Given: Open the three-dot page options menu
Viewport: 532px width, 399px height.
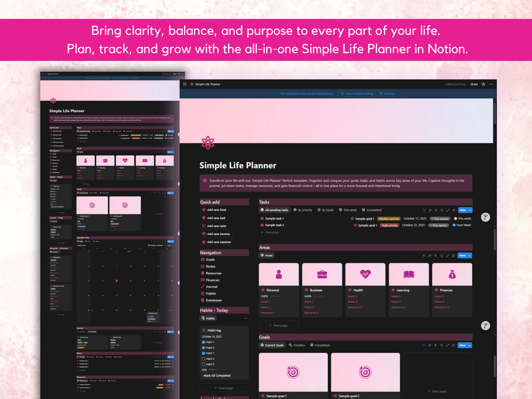Looking at the screenshot, I should point(491,84).
